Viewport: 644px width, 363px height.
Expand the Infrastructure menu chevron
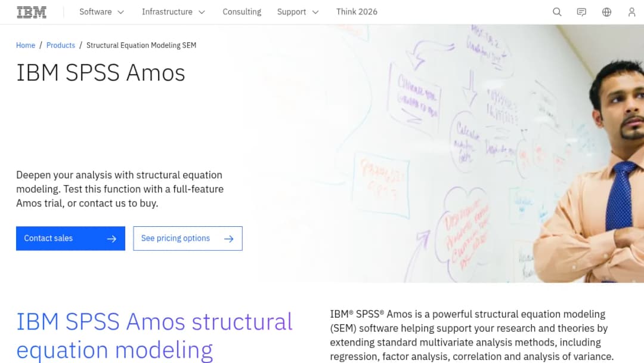click(202, 13)
